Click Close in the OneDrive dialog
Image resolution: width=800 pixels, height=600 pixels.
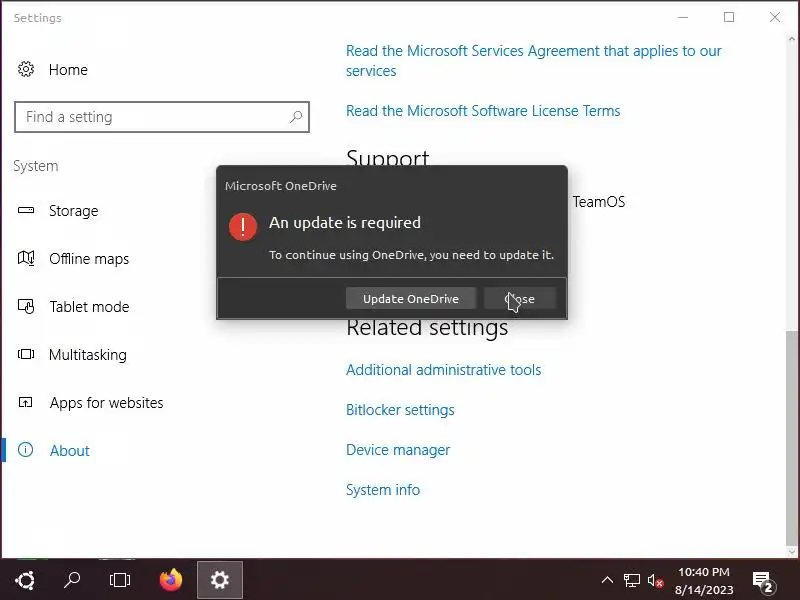coord(520,298)
